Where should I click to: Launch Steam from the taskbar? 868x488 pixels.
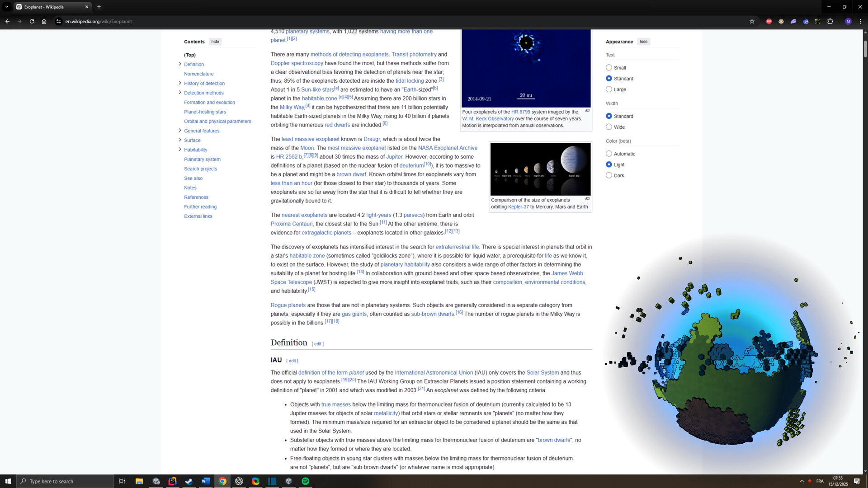coord(189,481)
